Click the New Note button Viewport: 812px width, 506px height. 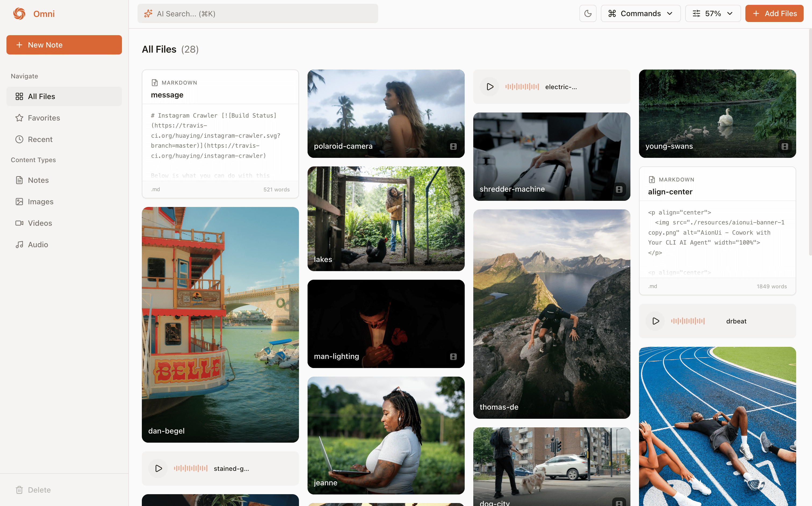(64, 45)
